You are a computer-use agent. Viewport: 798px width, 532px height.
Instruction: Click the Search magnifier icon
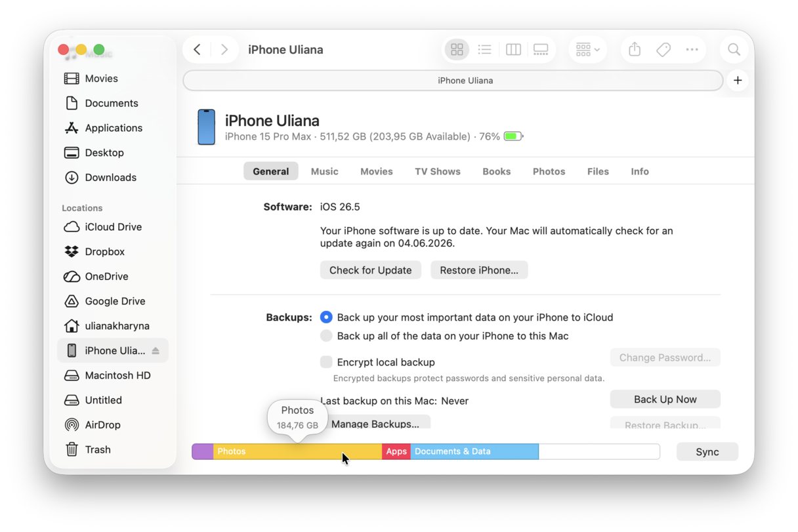click(x=734, y=49)
